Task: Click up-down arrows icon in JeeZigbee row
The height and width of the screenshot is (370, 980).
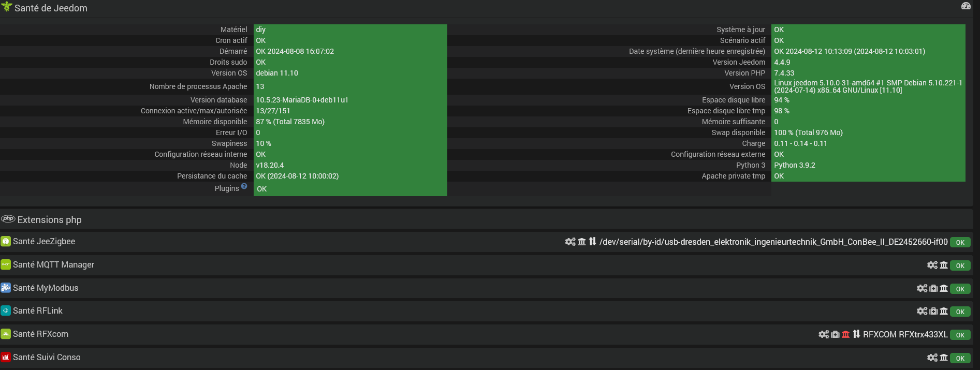Action: (x=593, y=242)
